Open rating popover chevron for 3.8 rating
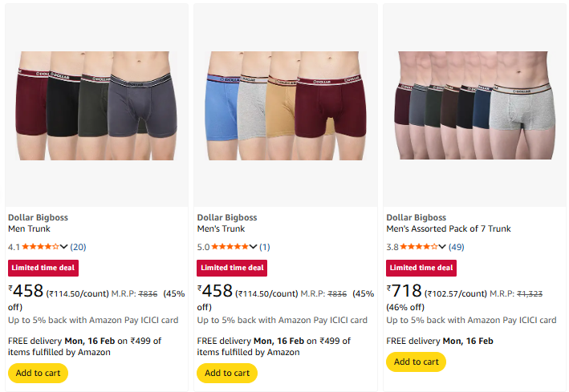The height and width of the screenshot is (392, 569). 443,247
